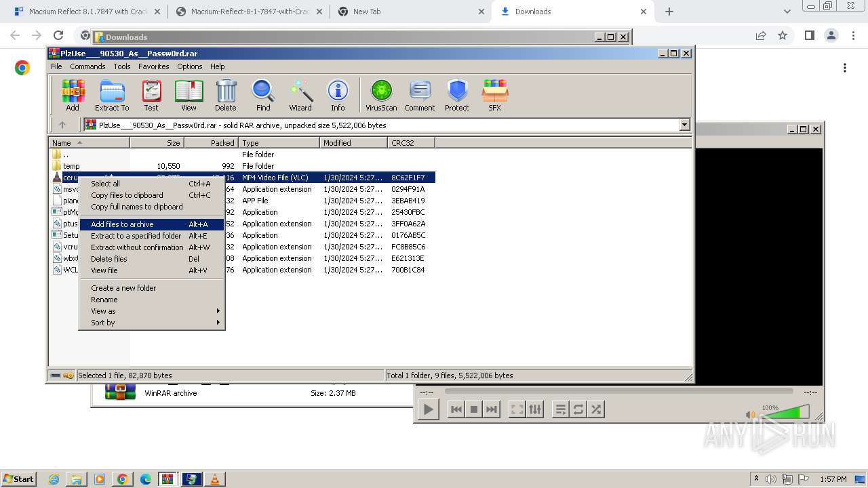Choose Extract without confirmation
The image size is (868, 488).
coord(152,247)
